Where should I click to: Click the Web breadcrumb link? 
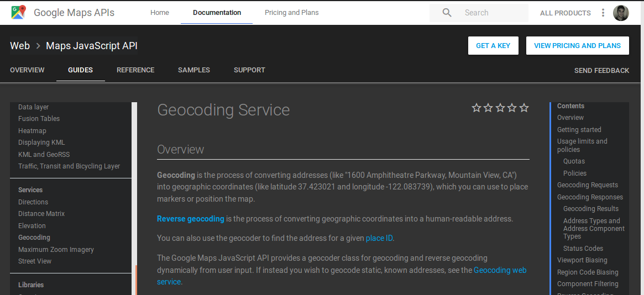click(20, 46)
